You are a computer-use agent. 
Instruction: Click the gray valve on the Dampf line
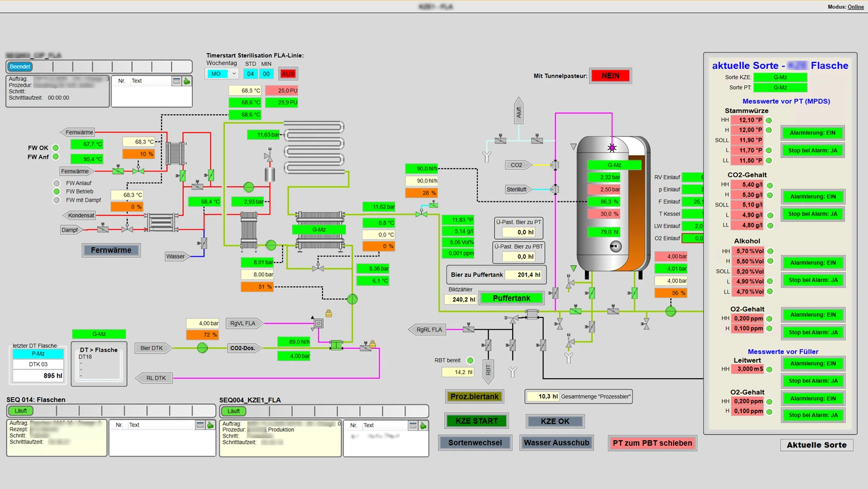click(103, 228)
